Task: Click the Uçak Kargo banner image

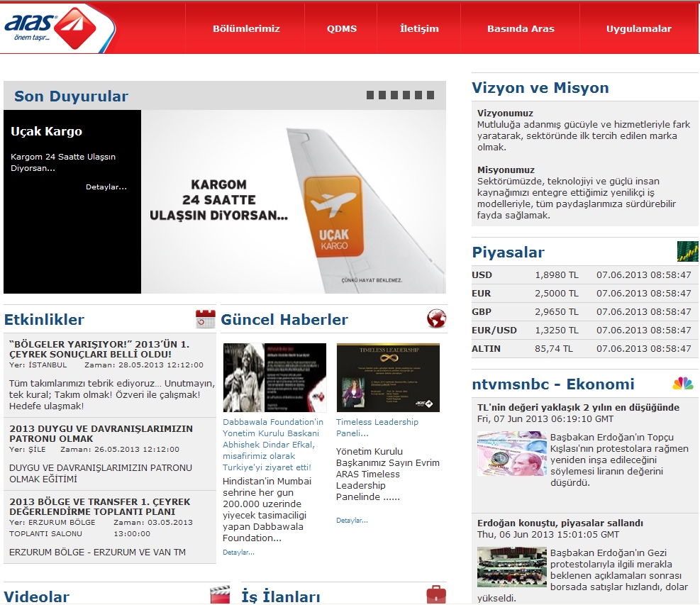Action: point(294,202)
